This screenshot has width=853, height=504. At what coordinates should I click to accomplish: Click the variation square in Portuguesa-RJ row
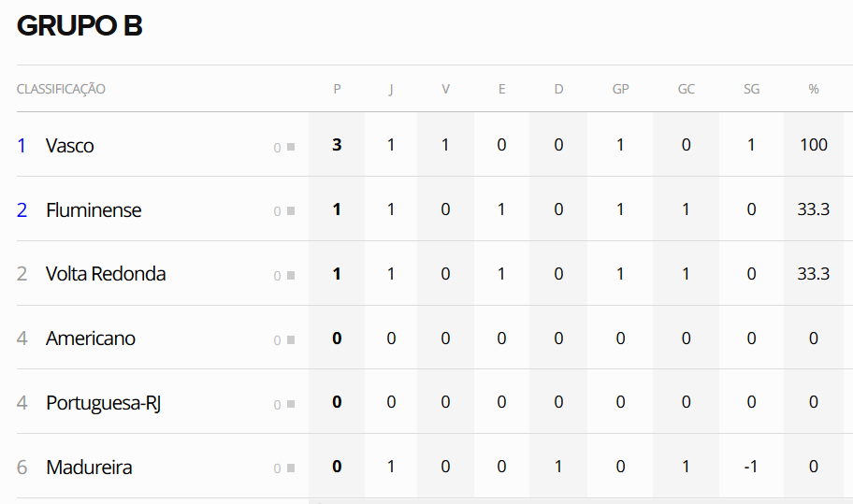291,405
